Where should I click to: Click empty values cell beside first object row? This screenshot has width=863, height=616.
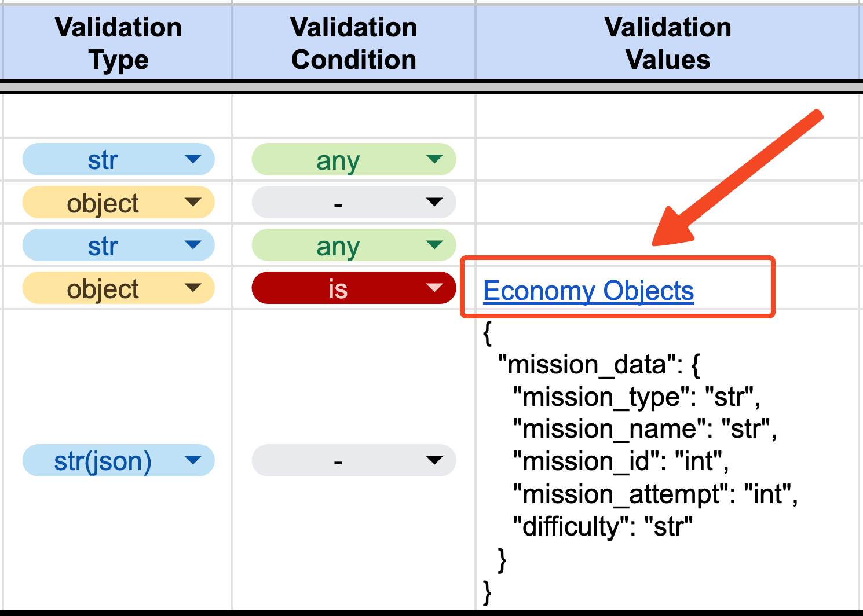coord(669,202)
